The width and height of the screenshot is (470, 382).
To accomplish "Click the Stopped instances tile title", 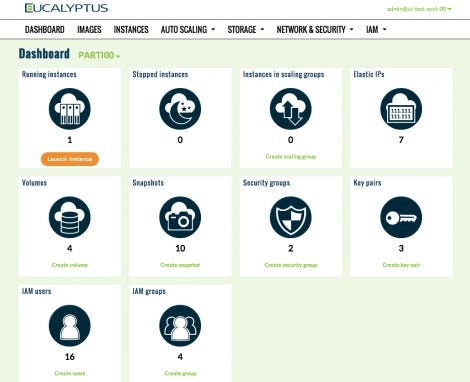I will (x=160, y=74).
